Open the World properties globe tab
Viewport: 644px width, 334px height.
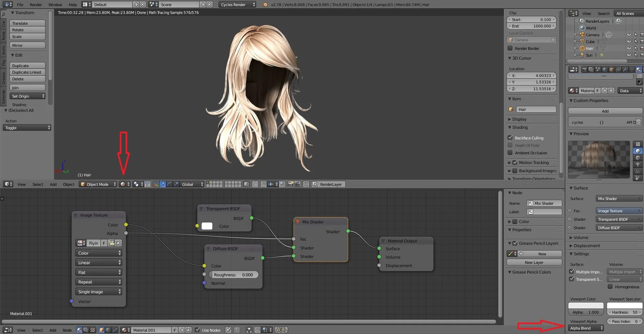coord(605,70)
